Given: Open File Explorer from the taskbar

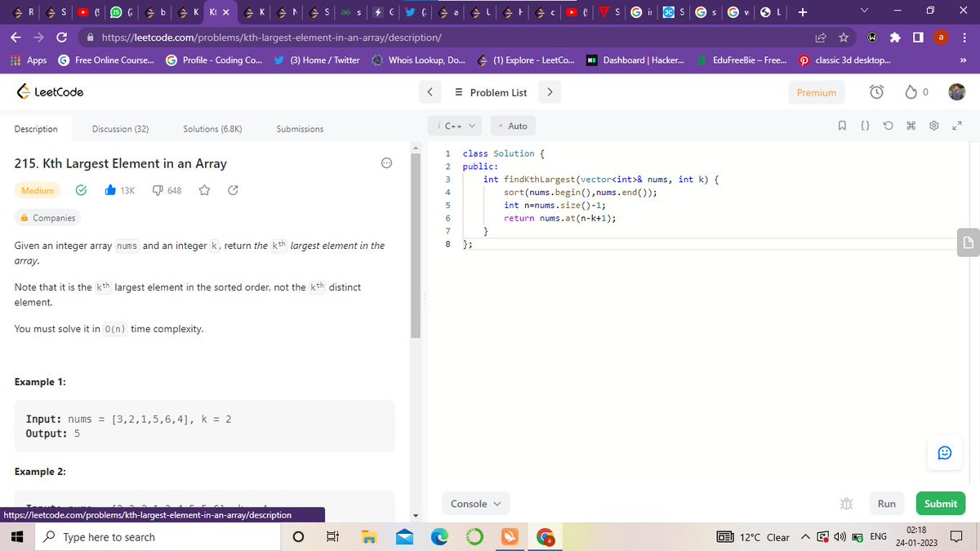Looking at the screenshot, I should point(369,537).
